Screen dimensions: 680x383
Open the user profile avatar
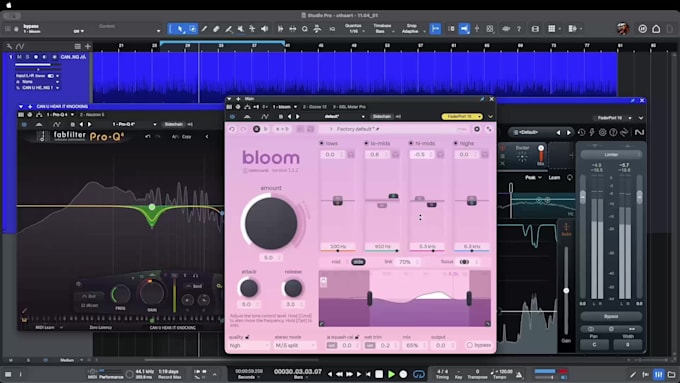pos(623,29)
